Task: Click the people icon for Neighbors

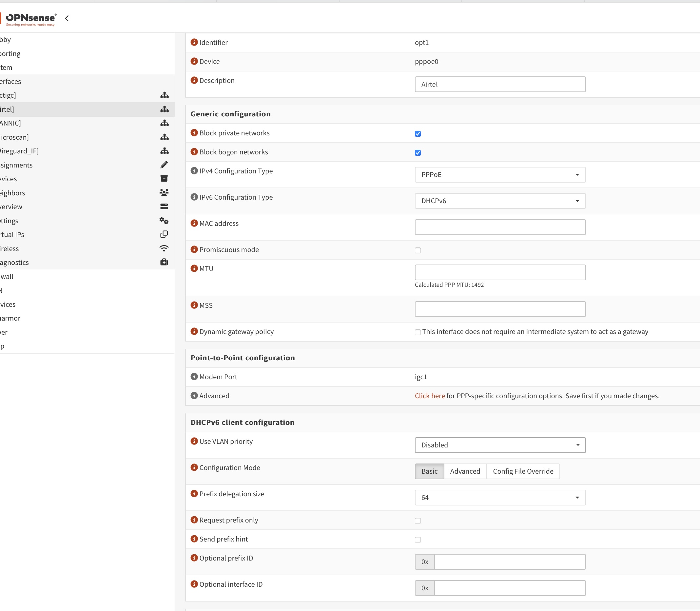Action: (164, 193)
